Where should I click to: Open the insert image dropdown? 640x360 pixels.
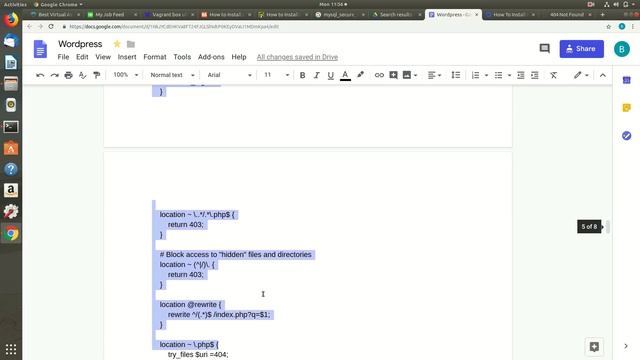(x=410, y=75)
